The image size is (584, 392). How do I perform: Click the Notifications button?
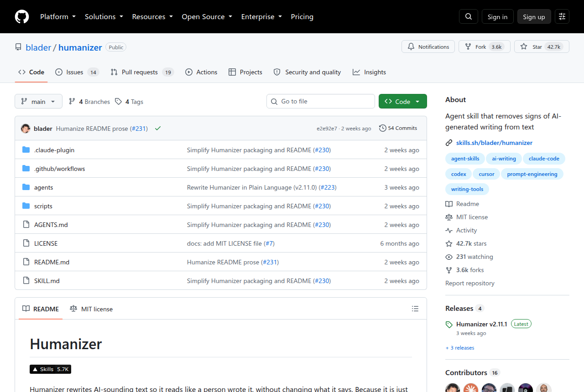[428, 47]
